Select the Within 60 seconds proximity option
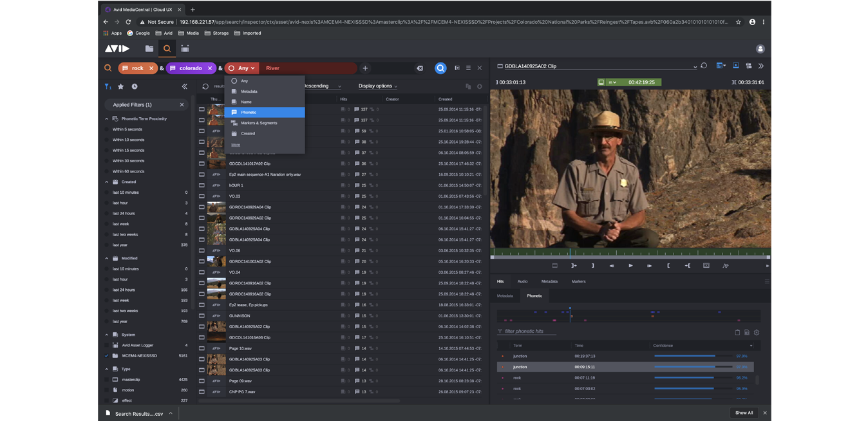 coord(128,171)
